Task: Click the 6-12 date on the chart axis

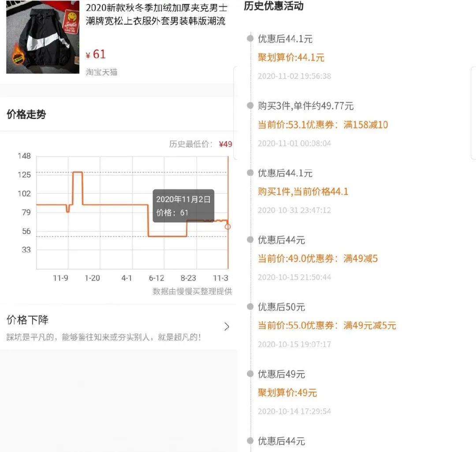Action: click(156, 278)
